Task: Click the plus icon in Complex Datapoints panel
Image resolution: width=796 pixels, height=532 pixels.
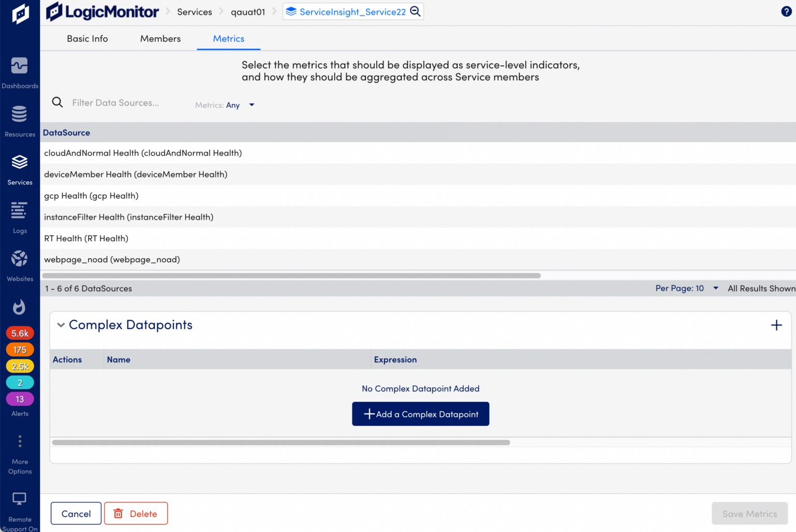Action: point(776,325)
